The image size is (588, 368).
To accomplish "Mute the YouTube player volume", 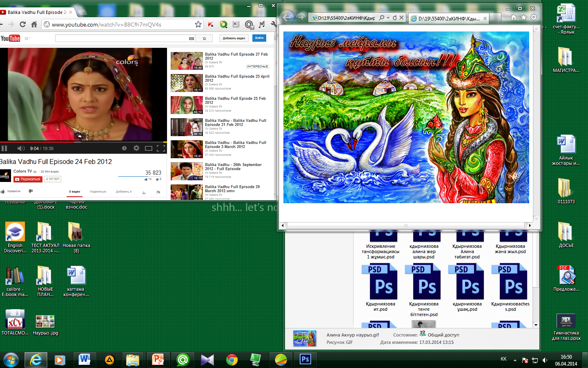I will [21, 148].
